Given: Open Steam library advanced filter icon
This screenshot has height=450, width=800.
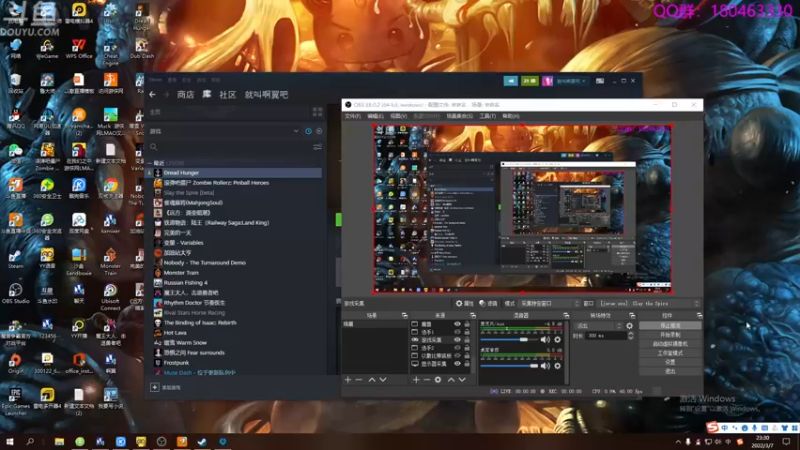Looking at the screenshot, I should click(317, 147).
